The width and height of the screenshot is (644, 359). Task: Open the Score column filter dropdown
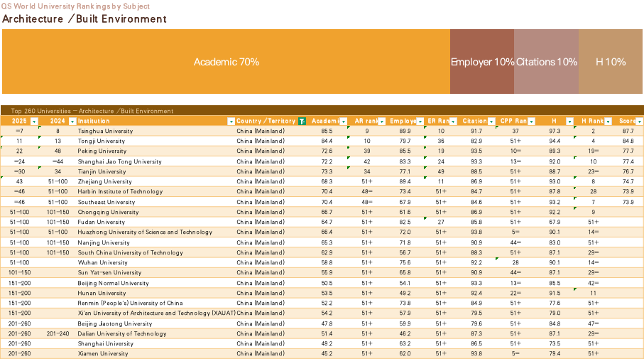click(x=639, y=121)
